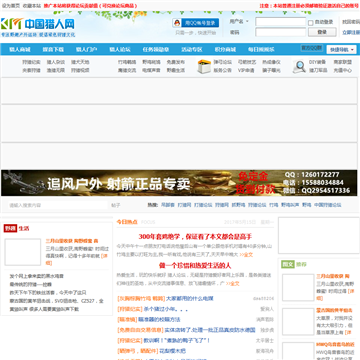Go to the 猎人论坛 nav tab
360x360 pixels.
pos(120,49)
